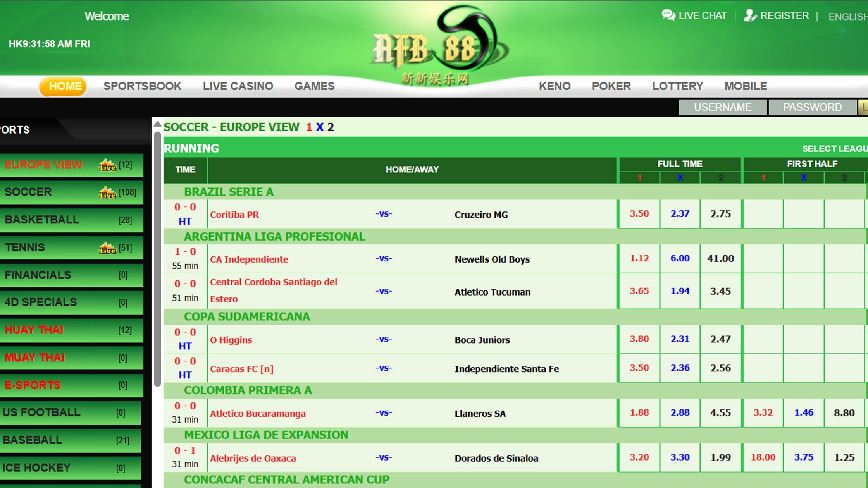The width and height of the screenshot is (868, 488).
Task: Choose US FOOTBALL in the sidebar
Action: click(70, 413)
